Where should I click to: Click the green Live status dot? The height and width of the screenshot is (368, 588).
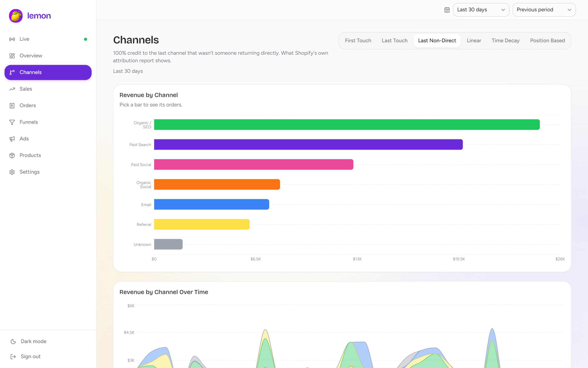(85, 39)
